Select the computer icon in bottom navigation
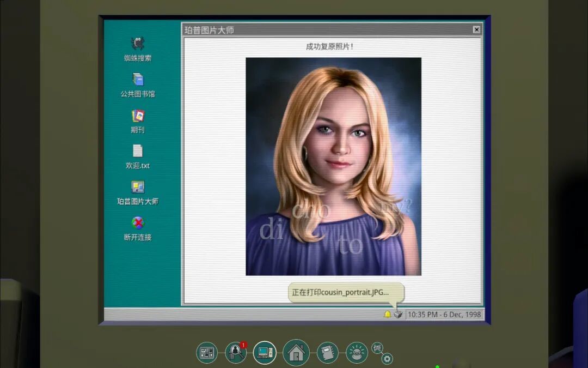Viewport: 588px width, 368px height. click(x=265, y=353)
